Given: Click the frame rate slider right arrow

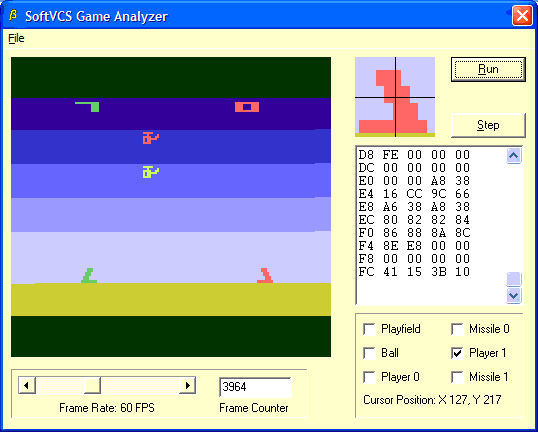Looking at the screenshot, I should (x=187, y=385).
